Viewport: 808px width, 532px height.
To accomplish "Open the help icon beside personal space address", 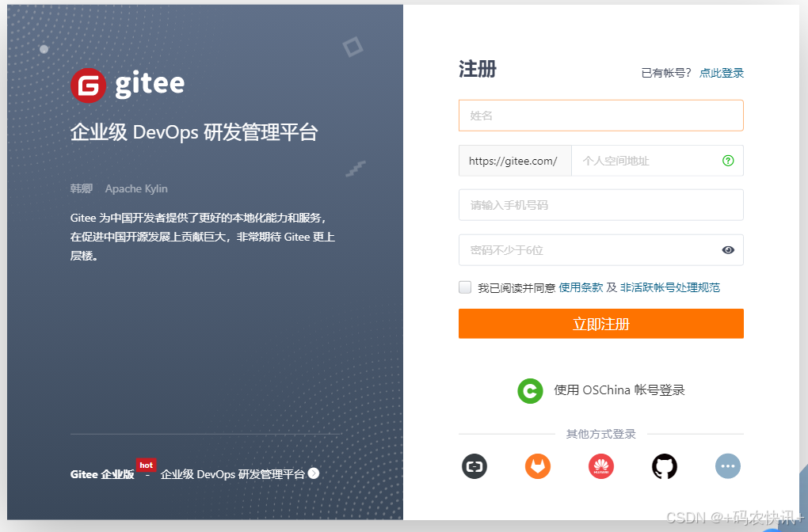I will [x=728, y=161].
